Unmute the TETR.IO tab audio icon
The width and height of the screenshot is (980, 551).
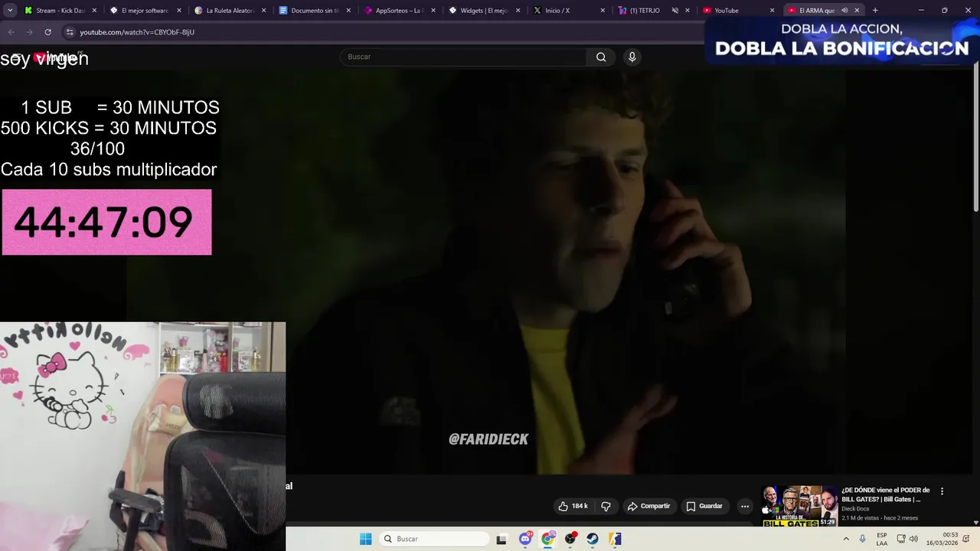pyautogui.click(x=675, y=11)
